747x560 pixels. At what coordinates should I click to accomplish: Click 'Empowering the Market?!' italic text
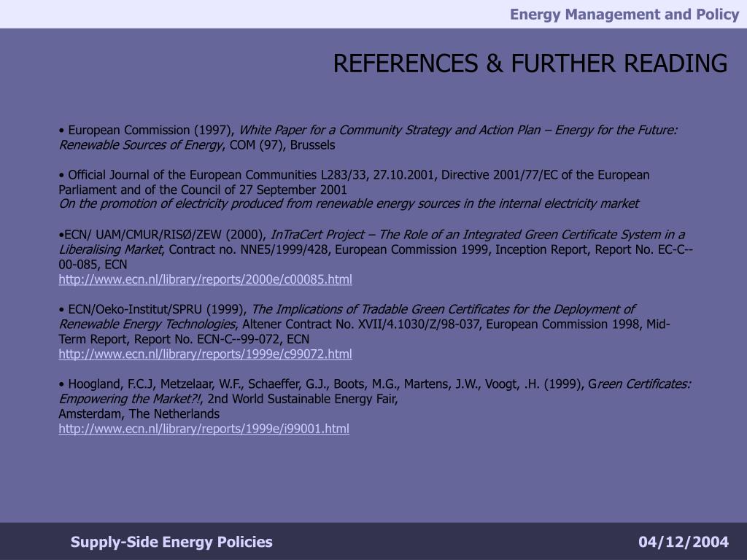[x=130, y=399]
